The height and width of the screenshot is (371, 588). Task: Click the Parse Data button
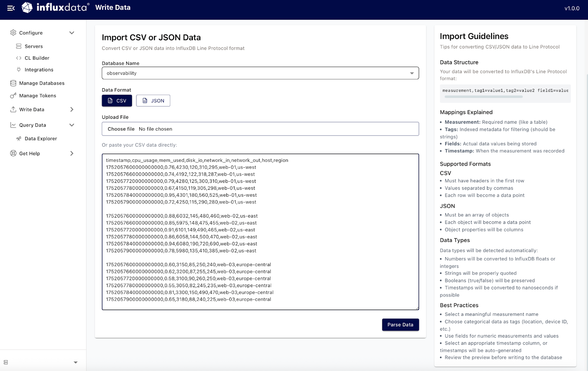click(x=400, y=325)
